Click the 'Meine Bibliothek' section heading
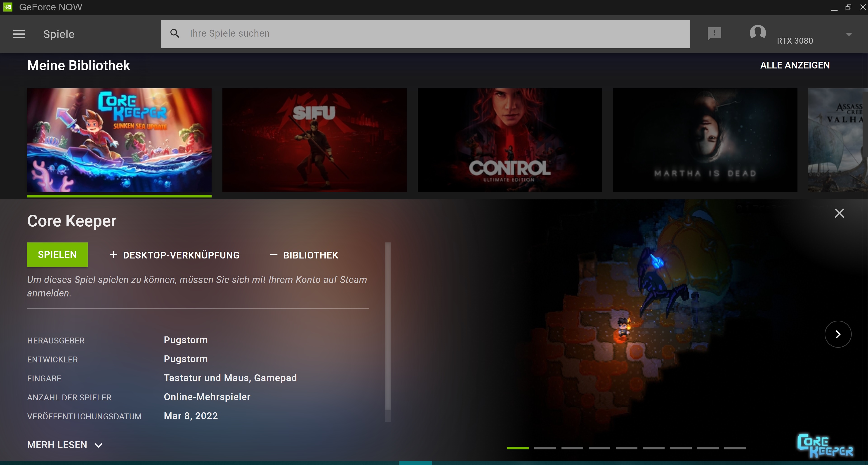The image size is (868, 465). [78, 65]
